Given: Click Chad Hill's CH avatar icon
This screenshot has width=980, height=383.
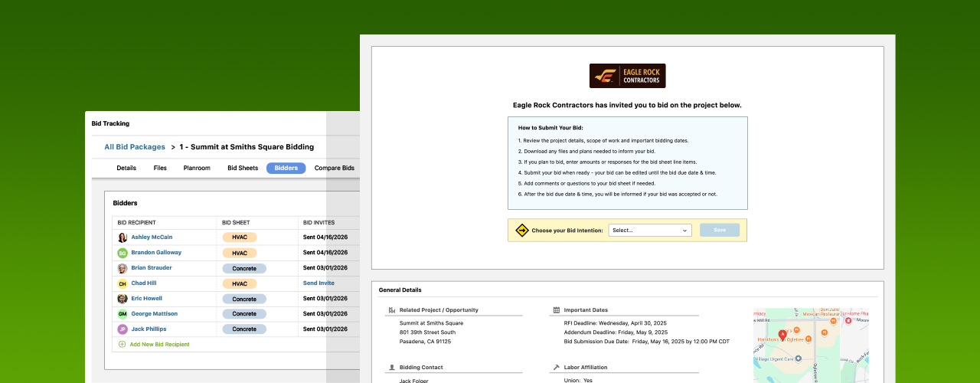Looking at the screenshot, I should click(122, 283).
